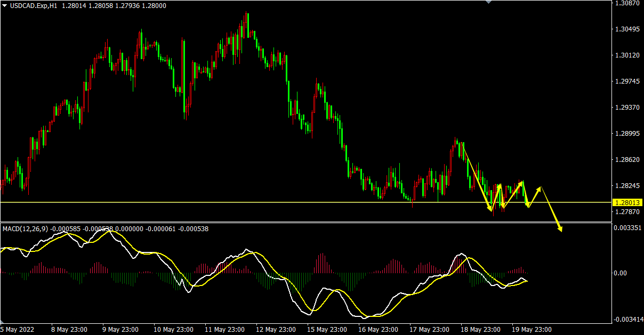Click the -0.003414 MACD scale value

point(627,320)
